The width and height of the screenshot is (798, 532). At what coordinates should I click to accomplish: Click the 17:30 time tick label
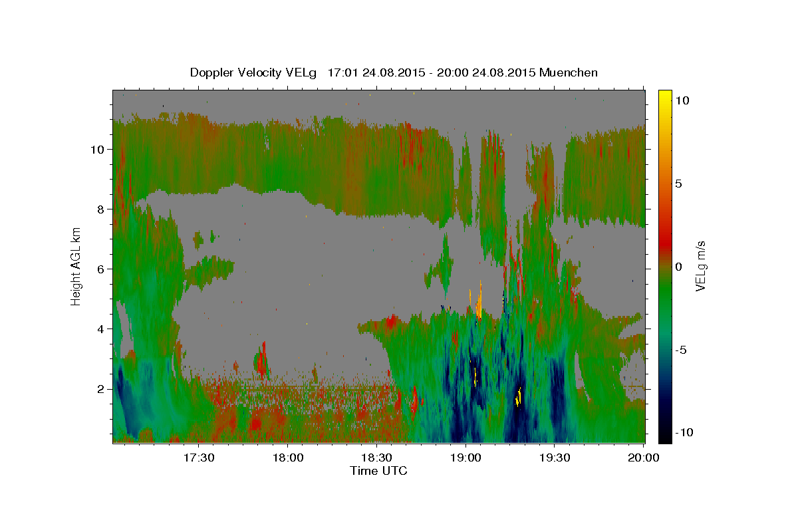point(199,458)
